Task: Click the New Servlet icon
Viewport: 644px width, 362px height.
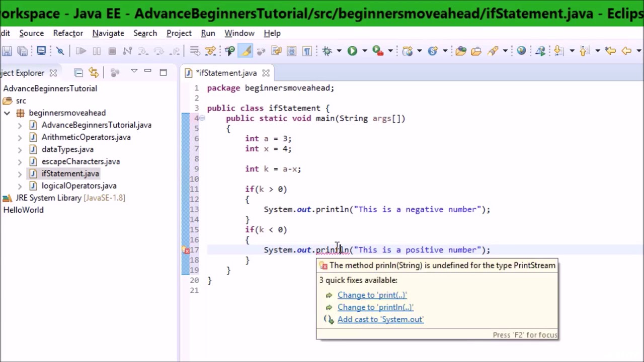Action: tap(433, 51)
